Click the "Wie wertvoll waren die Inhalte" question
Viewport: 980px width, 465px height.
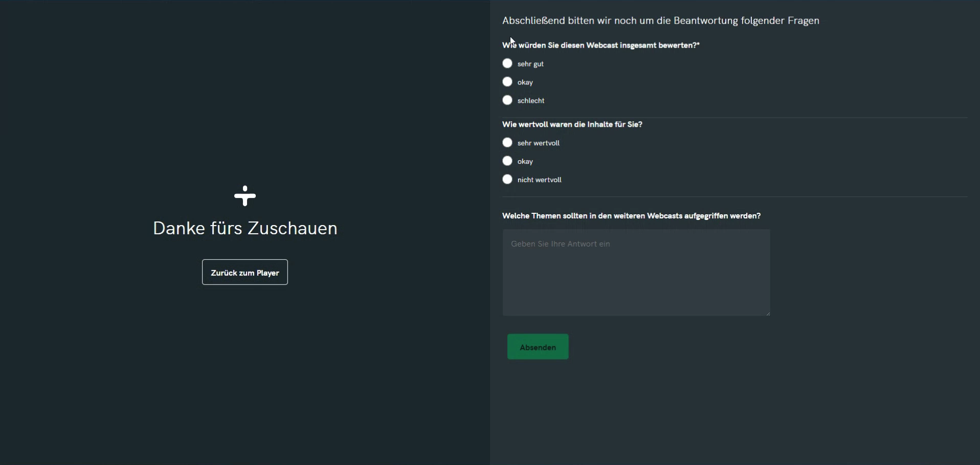tap(572, 124)
